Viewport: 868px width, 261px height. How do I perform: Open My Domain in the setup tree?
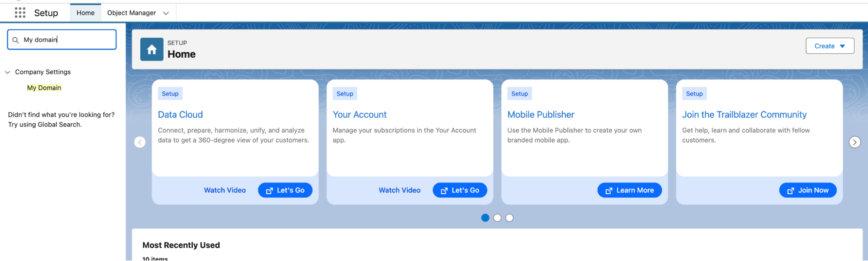pos(44,88)
